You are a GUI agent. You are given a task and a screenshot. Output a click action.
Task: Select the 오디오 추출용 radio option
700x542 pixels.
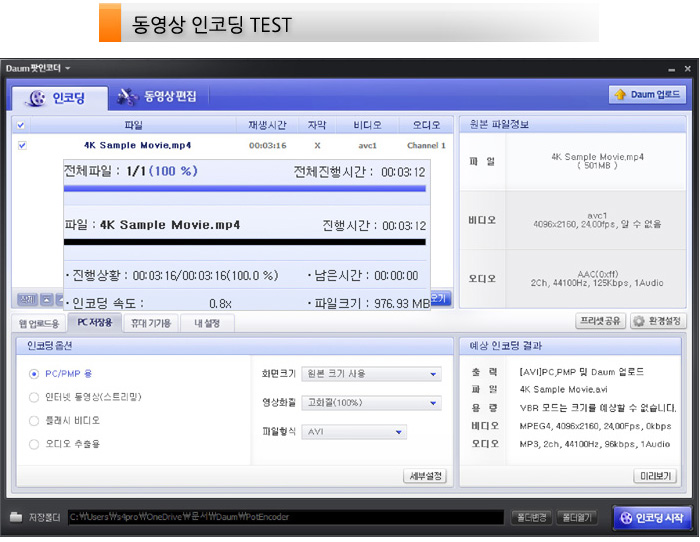pos(36,442)
